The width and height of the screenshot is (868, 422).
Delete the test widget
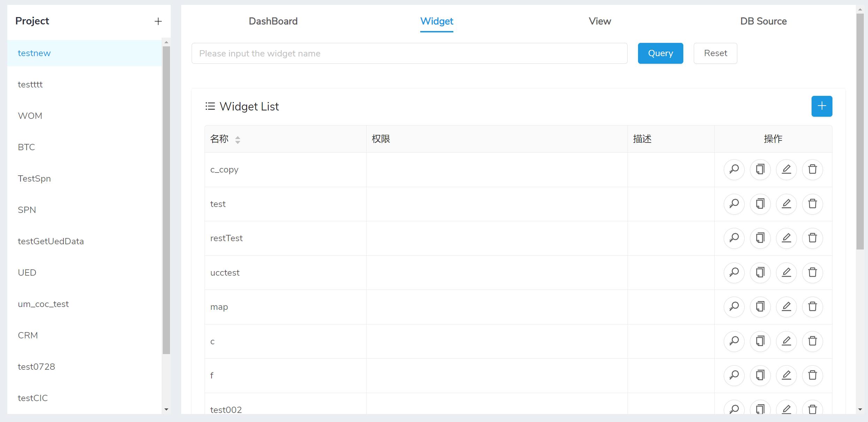pos(812,204)
